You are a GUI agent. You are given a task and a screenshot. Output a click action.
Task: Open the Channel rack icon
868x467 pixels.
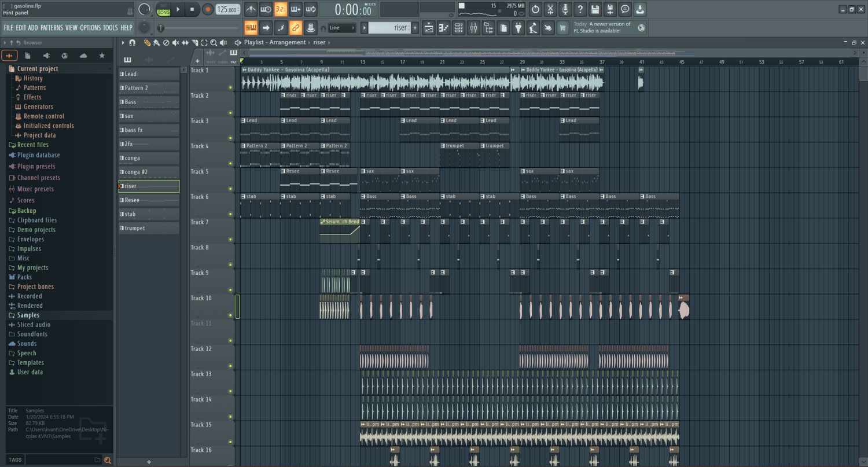[458, 27]
